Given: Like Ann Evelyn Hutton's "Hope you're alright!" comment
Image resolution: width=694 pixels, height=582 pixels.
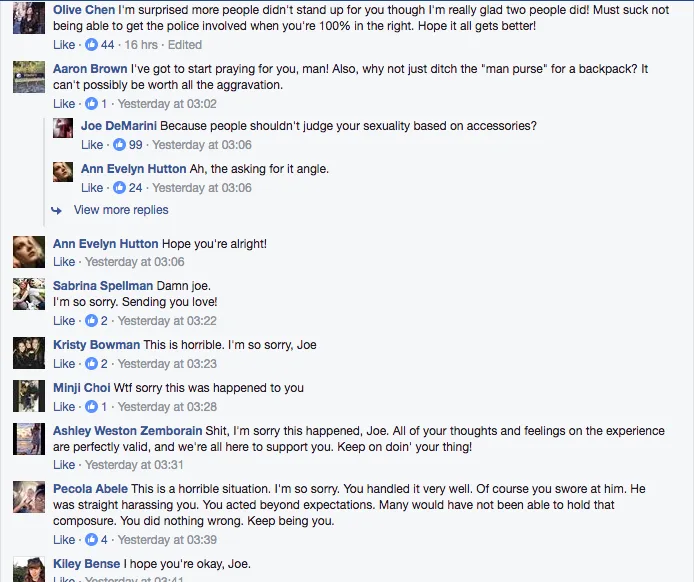Looking at the screenshot, I should point(64,262).
